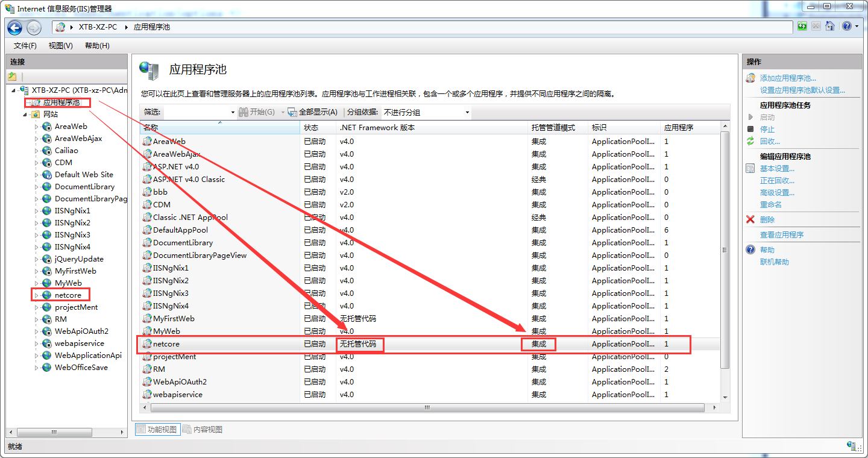
Task: Expand the WebApiOAuth2 tree node
Action: (x=36, y=331)
